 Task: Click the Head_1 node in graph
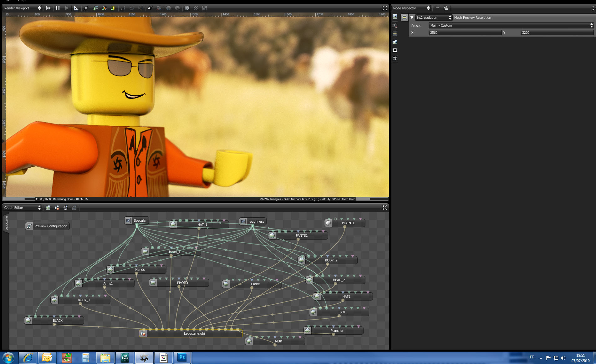click(171, 252)
